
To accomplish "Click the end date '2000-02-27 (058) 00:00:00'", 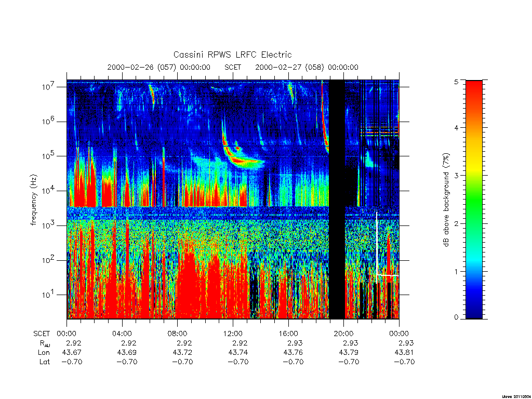I will pyautogui.click(x=307, y=67).
